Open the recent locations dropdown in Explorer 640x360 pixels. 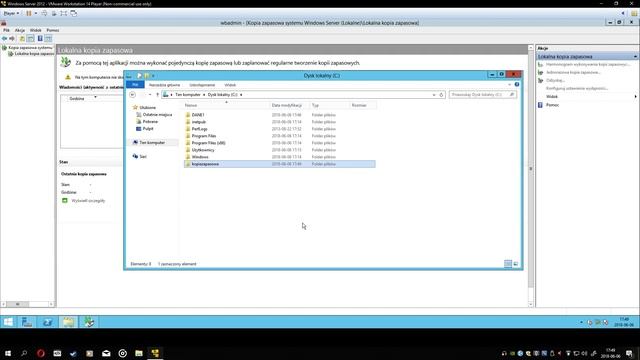point(150,95)
